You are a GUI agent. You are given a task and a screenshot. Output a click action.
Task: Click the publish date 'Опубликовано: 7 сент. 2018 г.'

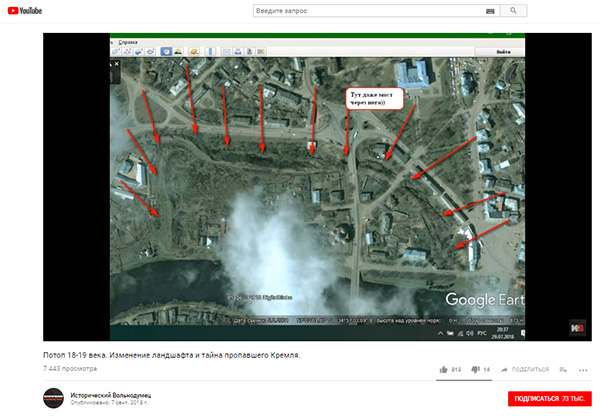coord(109,403)
